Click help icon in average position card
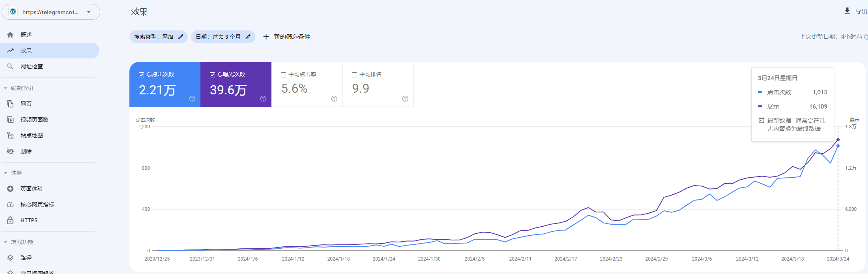The height and width of the screenshot is (274, 868). pos(405,99)
